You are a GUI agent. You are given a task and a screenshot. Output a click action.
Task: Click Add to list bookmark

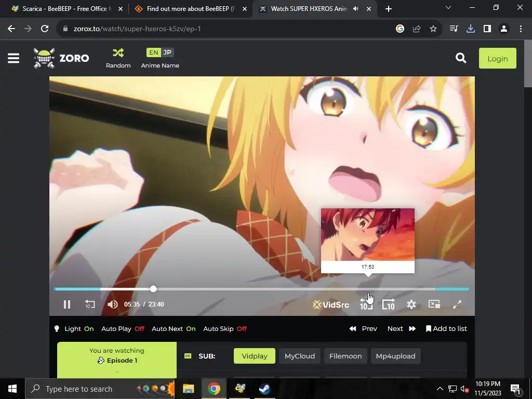coord(446,328)
